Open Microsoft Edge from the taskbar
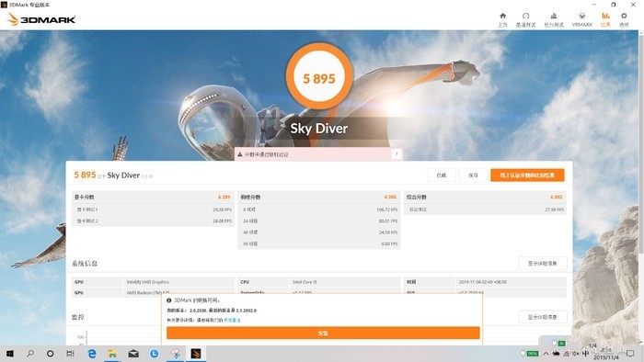This screenshot has width=644, height=362. pyautogui.click(x=92, y=354)
